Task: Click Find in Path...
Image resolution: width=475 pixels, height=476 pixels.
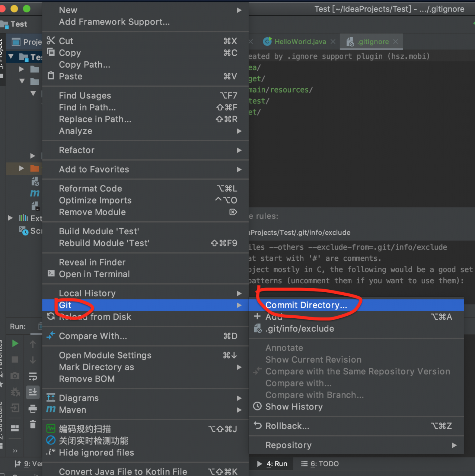Action: [145, 107]
